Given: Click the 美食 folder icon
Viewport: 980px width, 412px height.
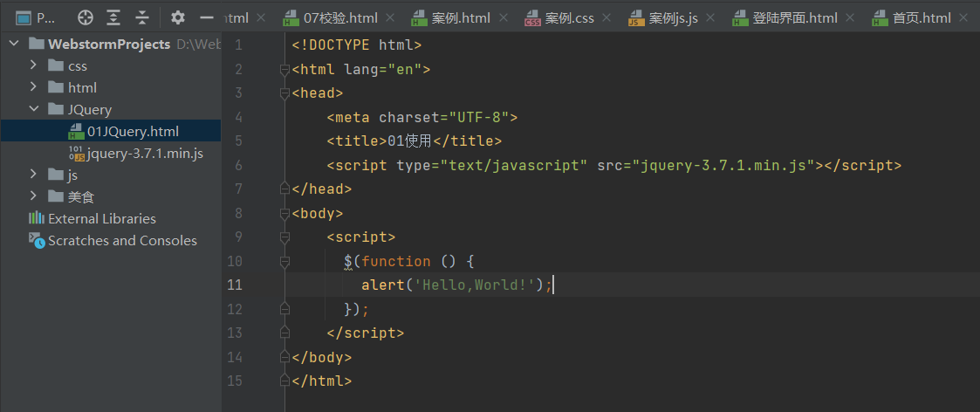Looking at the screenshot, I should (56, 197).
